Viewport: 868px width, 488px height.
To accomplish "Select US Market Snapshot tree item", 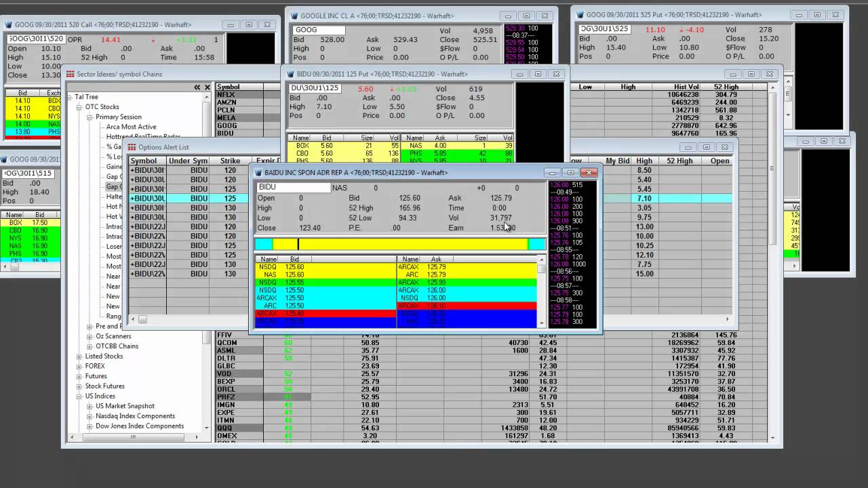I will (x=125, y=406).
